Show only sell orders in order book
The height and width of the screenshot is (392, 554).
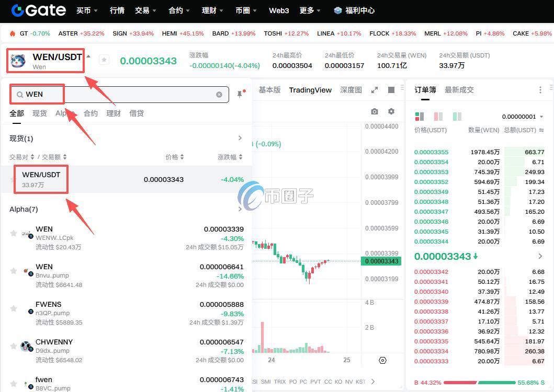click(x=438, y=117)
